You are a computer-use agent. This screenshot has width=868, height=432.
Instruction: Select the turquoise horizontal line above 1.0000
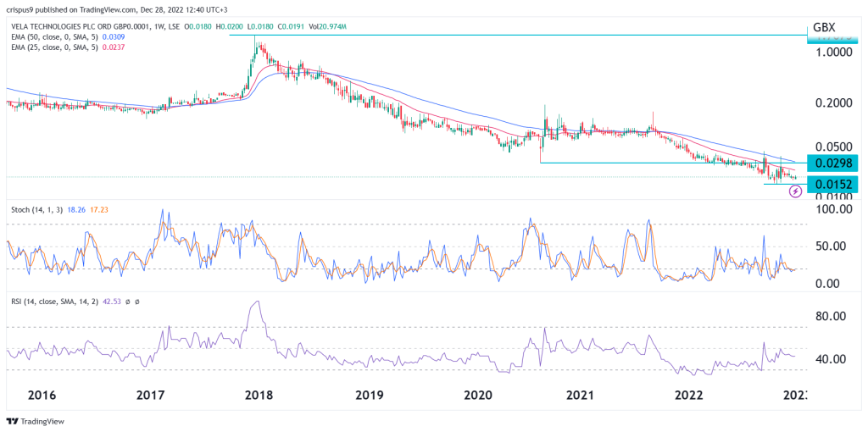click(x=519, y=36)
